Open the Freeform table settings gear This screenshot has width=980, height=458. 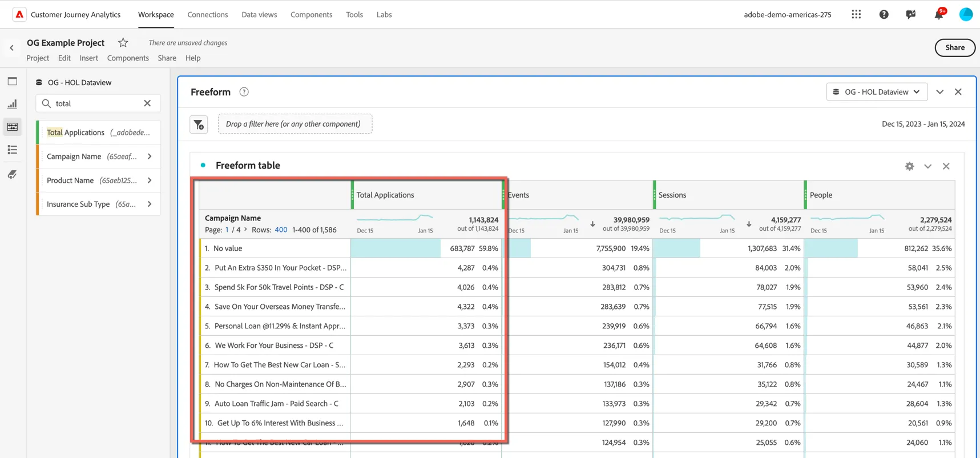pyautogui.click(x=910, y=166)
